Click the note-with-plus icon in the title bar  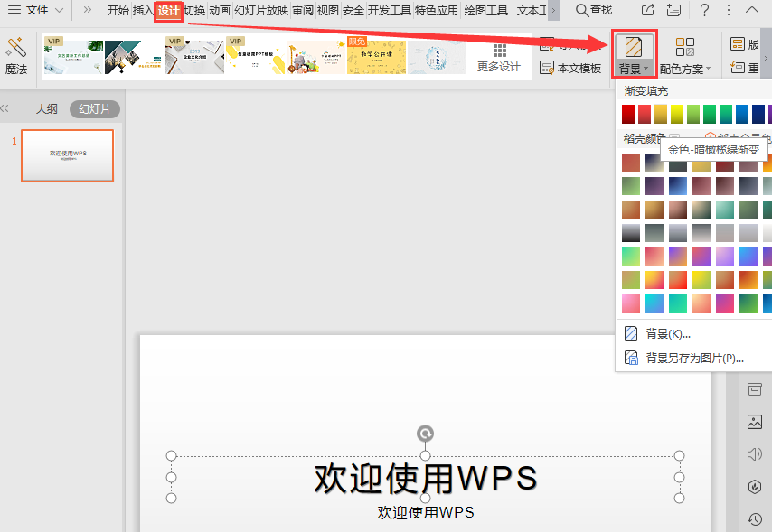click(x=674, y=10)
